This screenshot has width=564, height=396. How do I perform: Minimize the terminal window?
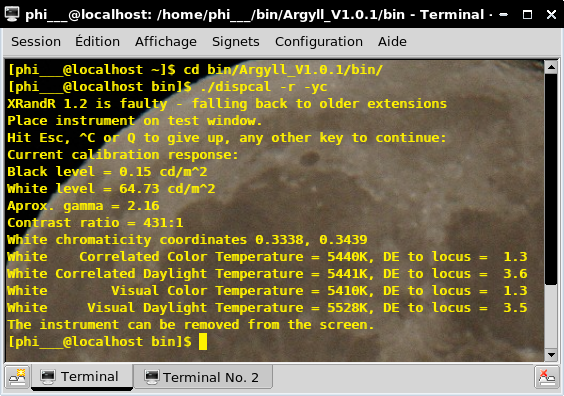point(504,15)
